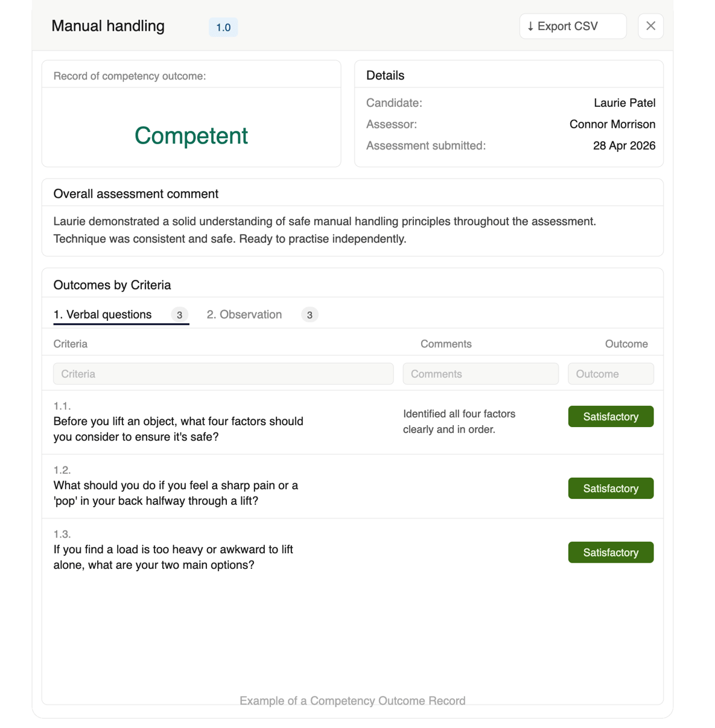Click the Satisfactory badge for criterion 1.2

coord(611,488)
